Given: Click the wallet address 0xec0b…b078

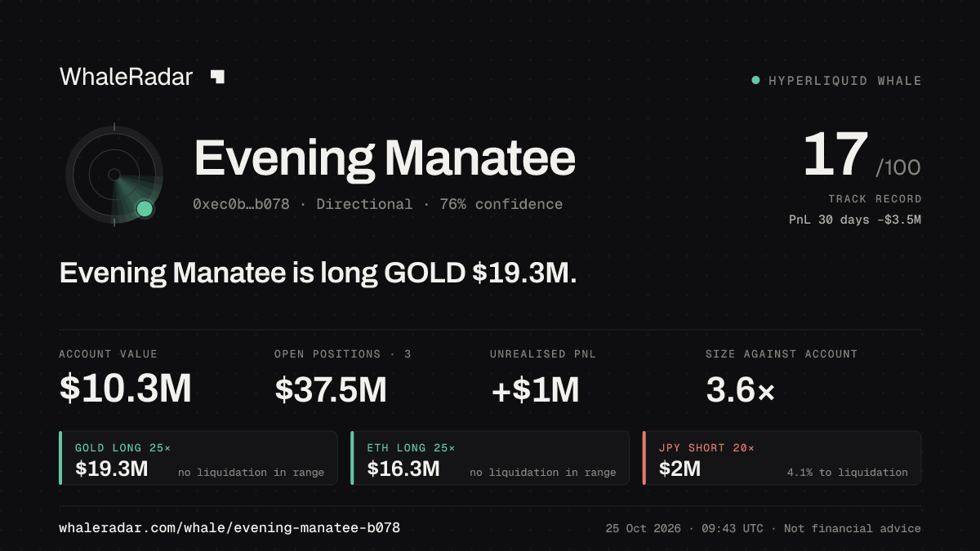Looking at the screenshot, I should pyautogui.click(x=241, y=204).
